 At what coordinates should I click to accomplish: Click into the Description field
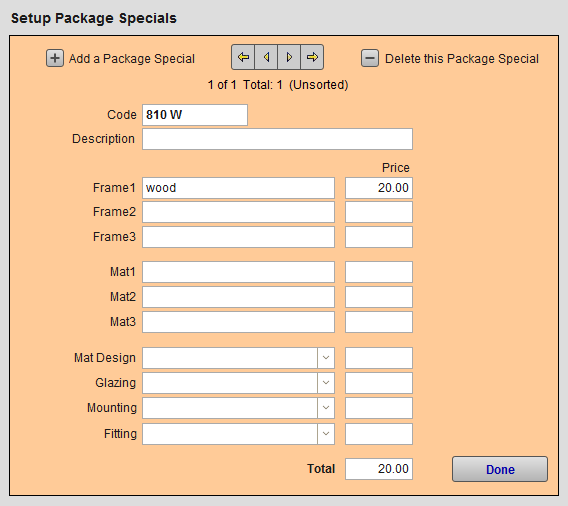(277, 139)
